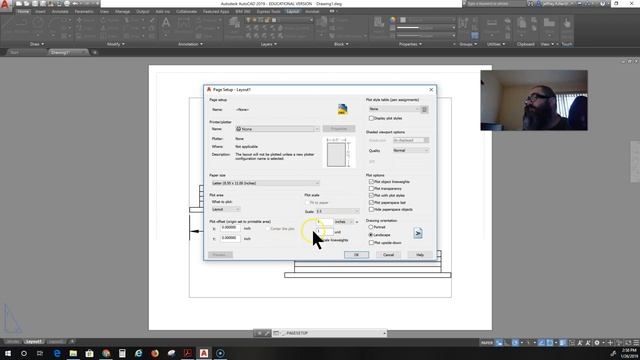
Task: Click the add layout plus icon near Layout tabs
Action: click(72, 342)
